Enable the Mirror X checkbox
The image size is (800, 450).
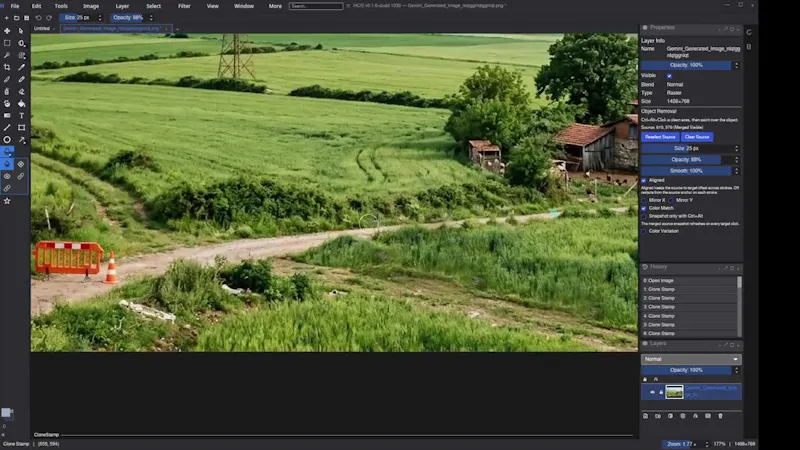(x=644, y=201)
